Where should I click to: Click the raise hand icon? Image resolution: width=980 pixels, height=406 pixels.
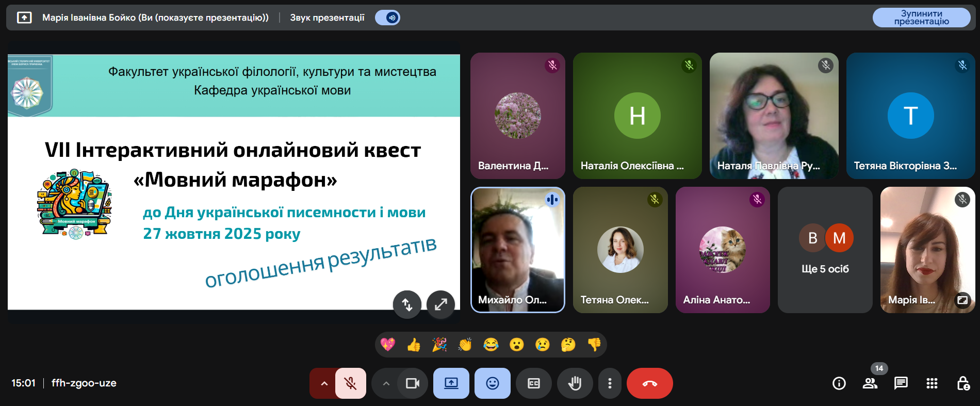575,383
